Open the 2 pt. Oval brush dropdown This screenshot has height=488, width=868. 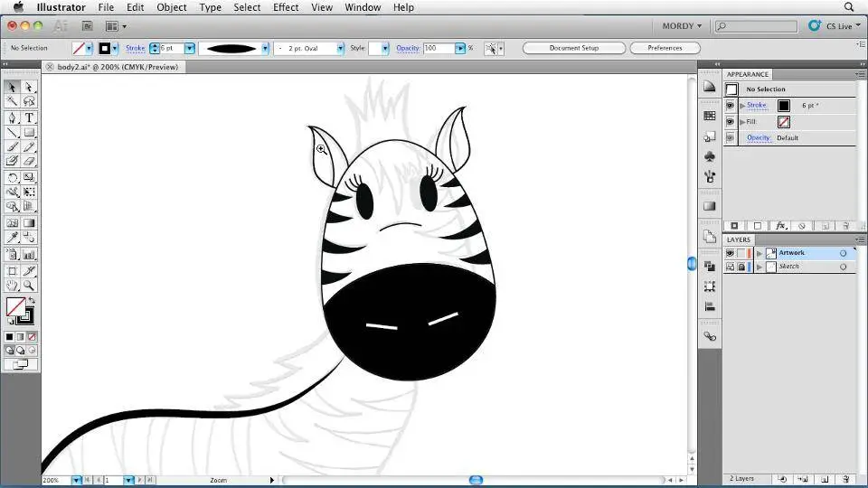[x=340, y=48]
